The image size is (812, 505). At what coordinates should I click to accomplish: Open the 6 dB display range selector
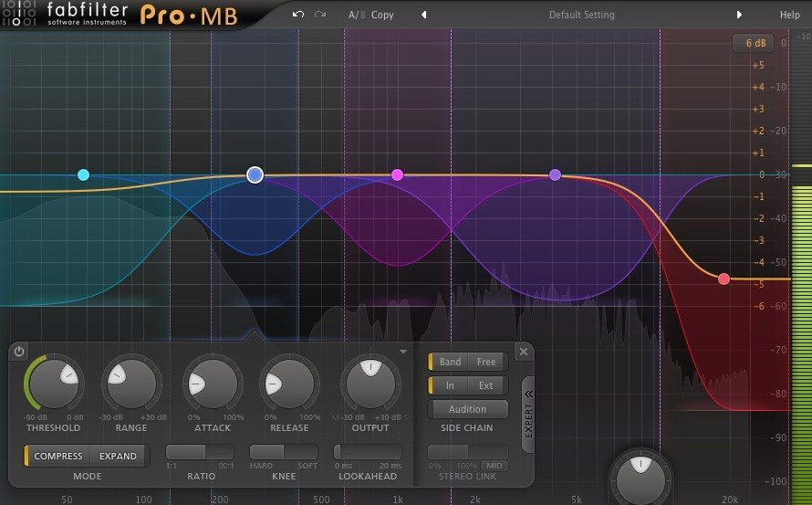click(x=753, y=43)
